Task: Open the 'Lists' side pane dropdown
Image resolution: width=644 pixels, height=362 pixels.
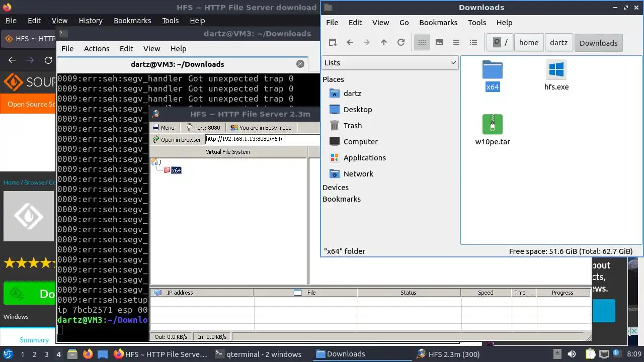Action: coord(390,63)
